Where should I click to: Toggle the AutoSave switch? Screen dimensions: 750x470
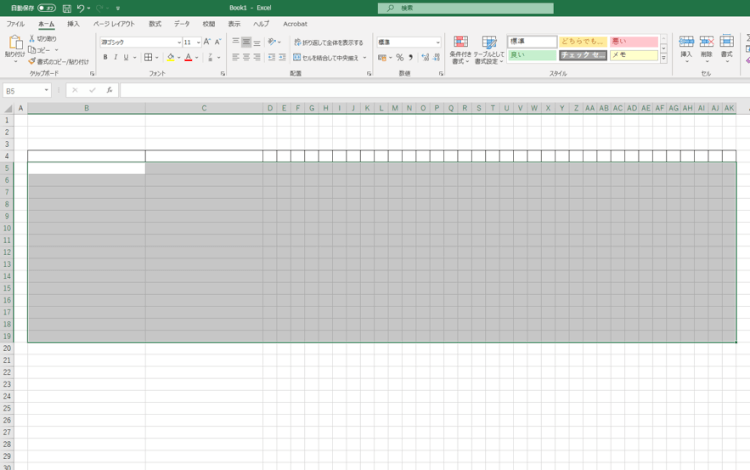(x=46, y=8)
